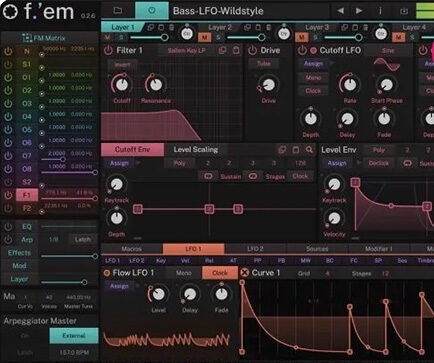Open the Filter 1 type dropdown Sallen Key LP
434x363 pixels.
click(187, 51)
